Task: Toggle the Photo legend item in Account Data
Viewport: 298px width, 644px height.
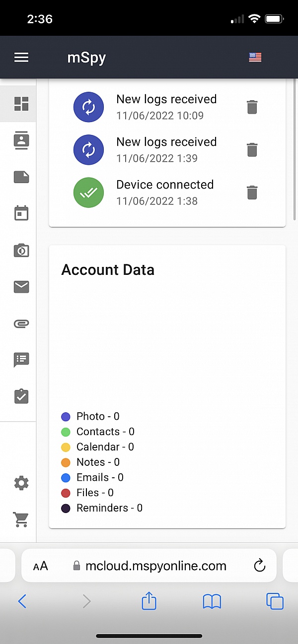Action: click(90, 416)
